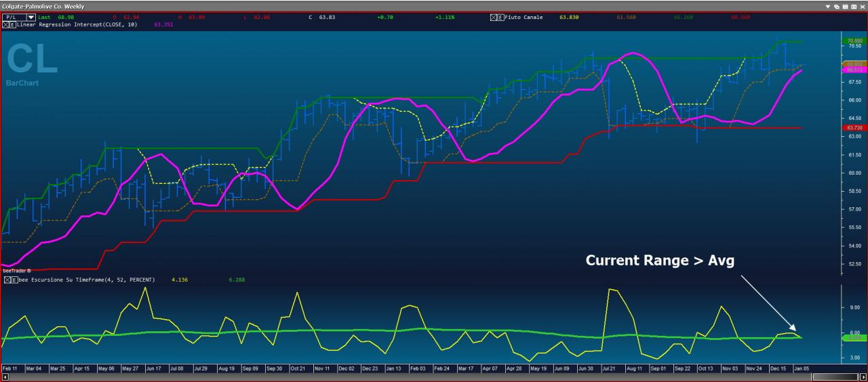Select the Fiuto Canale indicator label
The width and height of the screenshot is (868, 382).
[524, 17]
